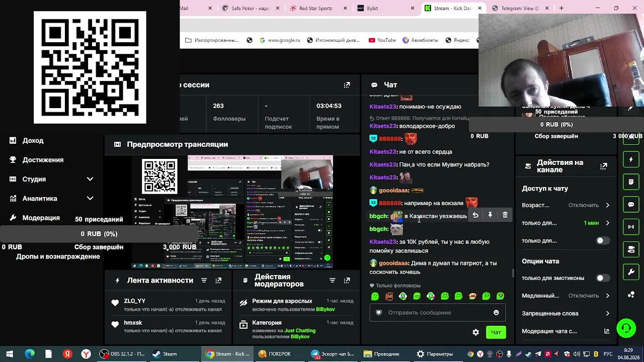Filter the moderator actions (Действия модераторов) list

click(x=332, y=281)
